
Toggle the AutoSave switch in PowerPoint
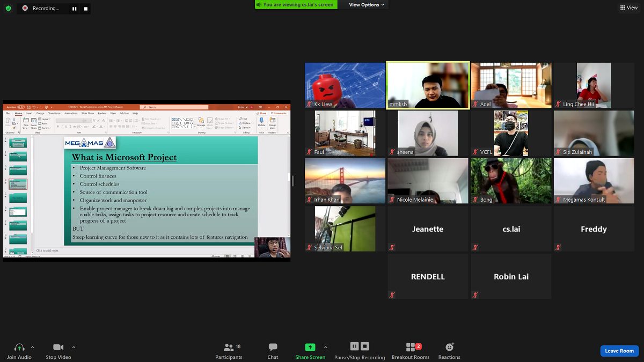(x=20, y=107)
